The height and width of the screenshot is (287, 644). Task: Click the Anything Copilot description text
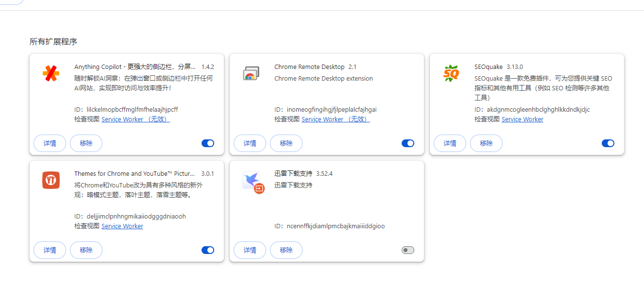click(144, 84)
